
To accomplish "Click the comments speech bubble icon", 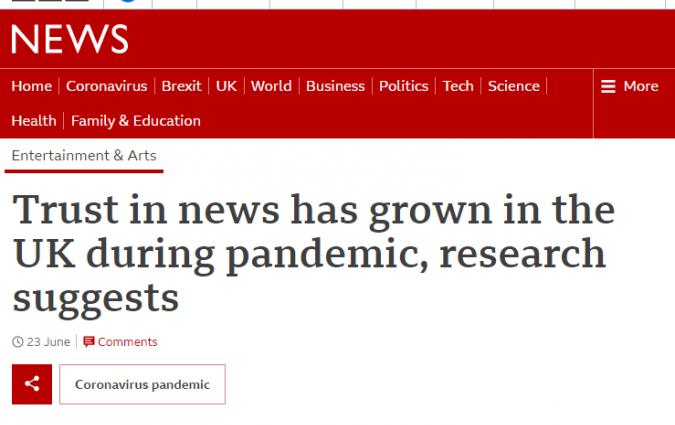I will tap(89, 342).
